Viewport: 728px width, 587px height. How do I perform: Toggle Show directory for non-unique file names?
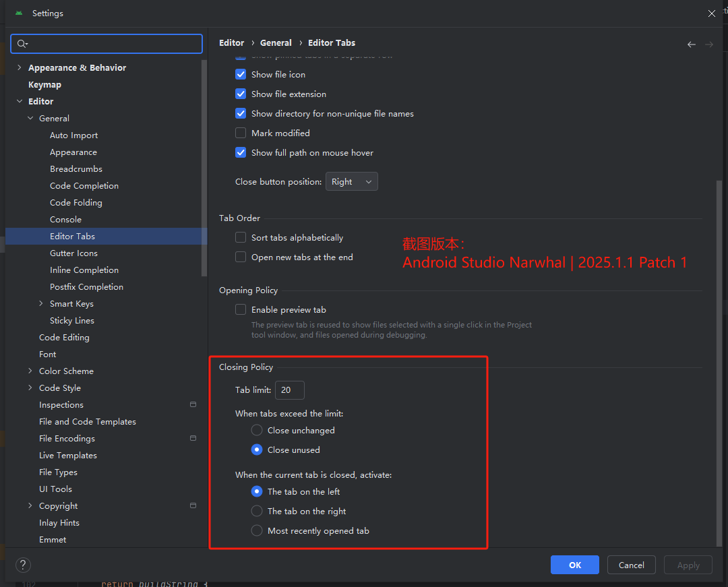241,113
